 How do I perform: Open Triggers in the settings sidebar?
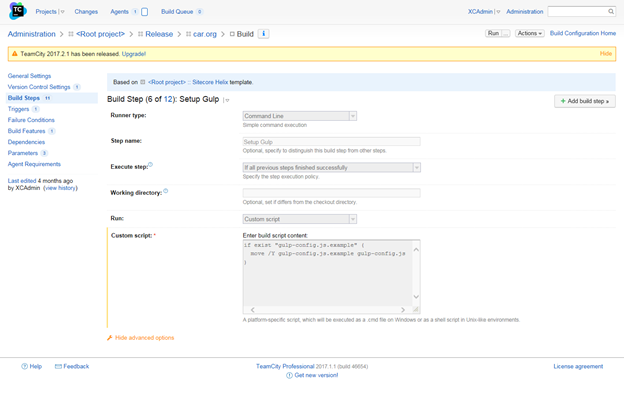pos(18,109)
